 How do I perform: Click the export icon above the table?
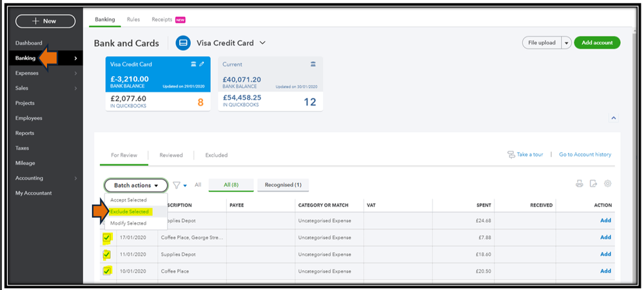[593, 184]
